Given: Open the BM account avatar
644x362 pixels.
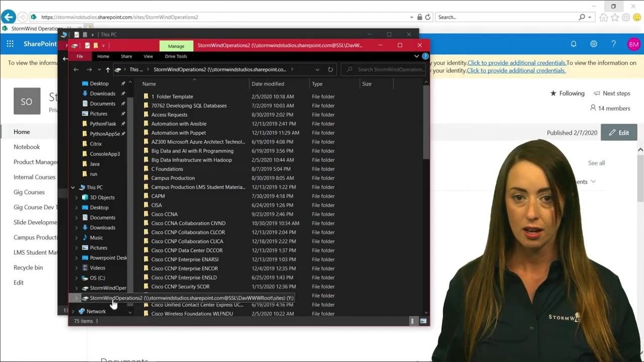Looking at the screenshot, I should click(x=633, y=44).
